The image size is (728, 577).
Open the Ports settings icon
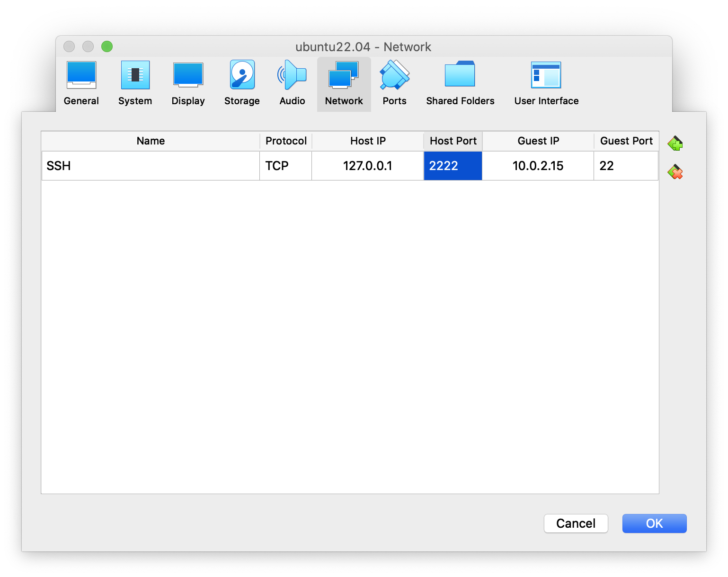coord(394,83)
